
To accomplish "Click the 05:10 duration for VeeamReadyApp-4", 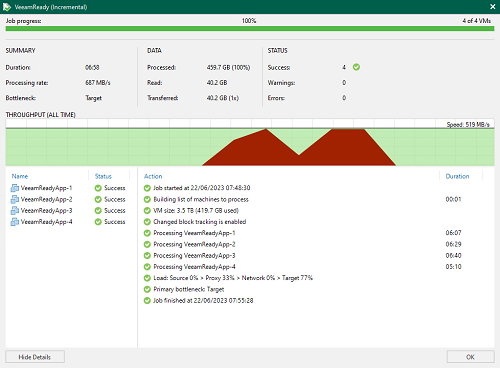I will tap(453, 267).
